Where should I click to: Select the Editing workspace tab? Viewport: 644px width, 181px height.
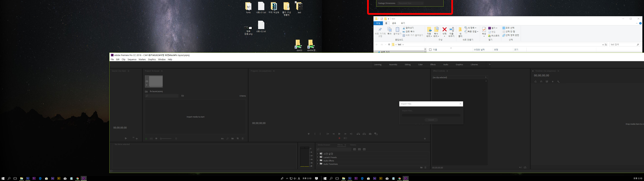point(408,65)
